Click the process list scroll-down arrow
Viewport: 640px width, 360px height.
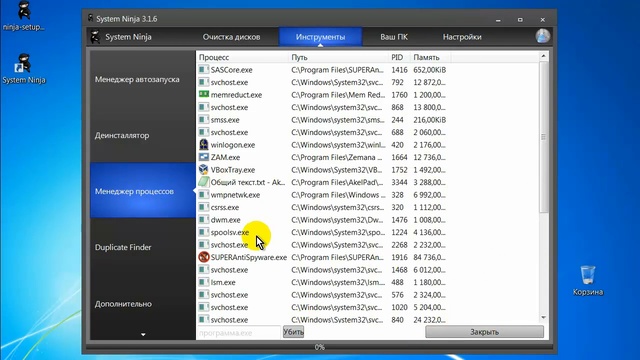tap(543, 318)
